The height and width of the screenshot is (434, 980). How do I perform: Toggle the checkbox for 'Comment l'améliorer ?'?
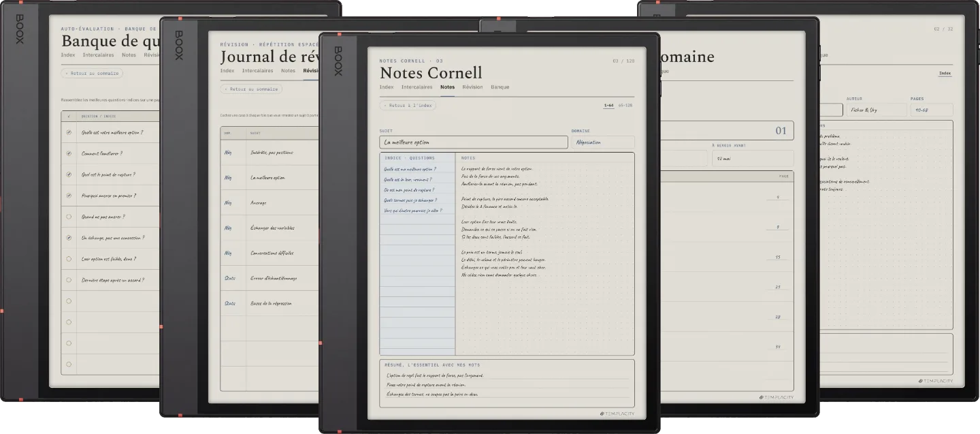[69, 154]
